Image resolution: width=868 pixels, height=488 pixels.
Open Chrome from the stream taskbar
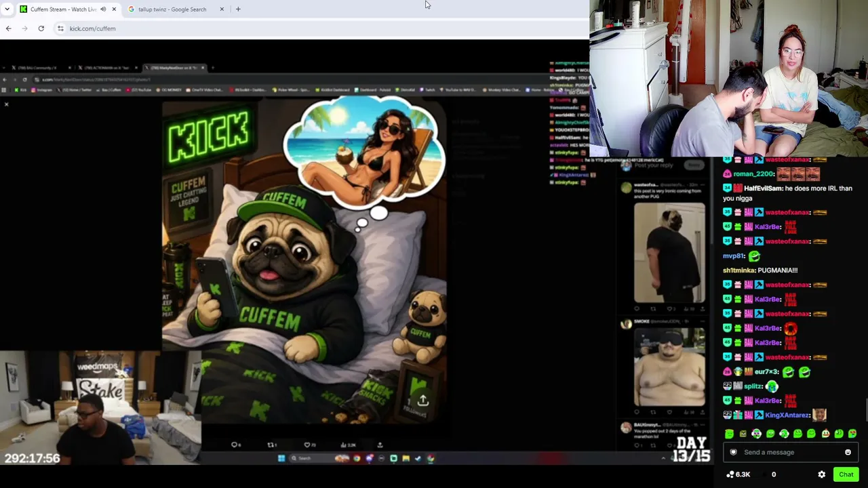(x=357, y=458)
